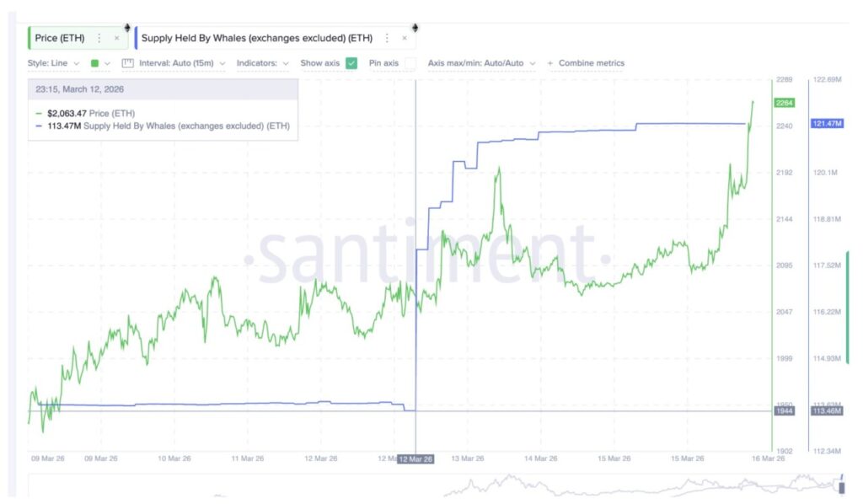This screenshot has width=863, height=504.
Task: Enable the Pin axis checkbox
Action: click(410, 63)
